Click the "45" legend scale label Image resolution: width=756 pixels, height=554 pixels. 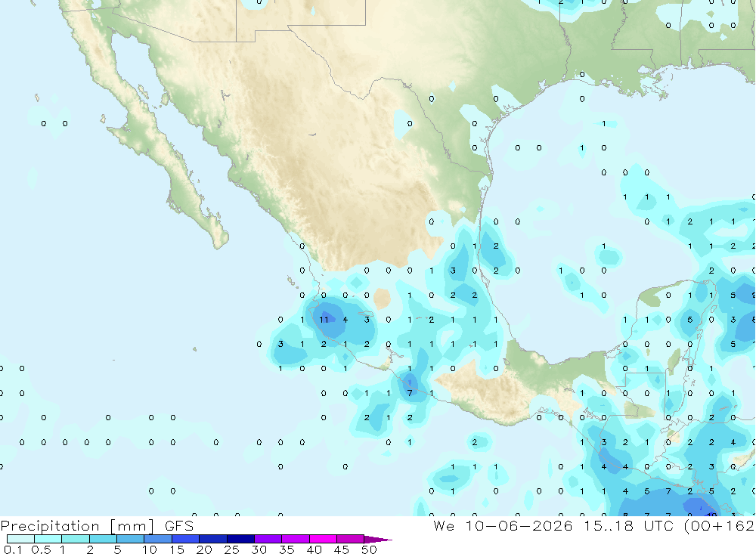342,549
